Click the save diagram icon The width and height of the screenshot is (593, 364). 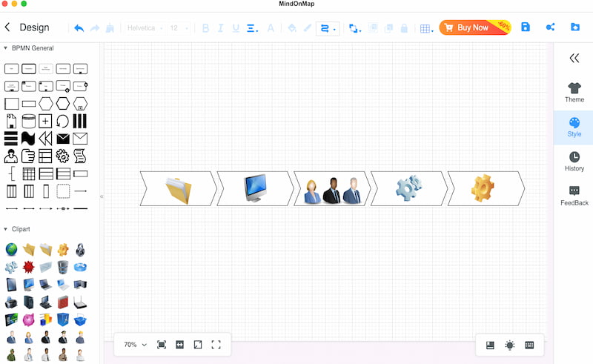(x=526, y=27)
